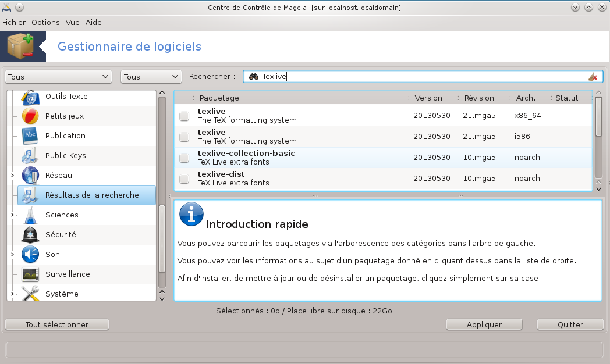Click the Tout sélectionner button
Viewport: 610px width, 364px height.
57,324
